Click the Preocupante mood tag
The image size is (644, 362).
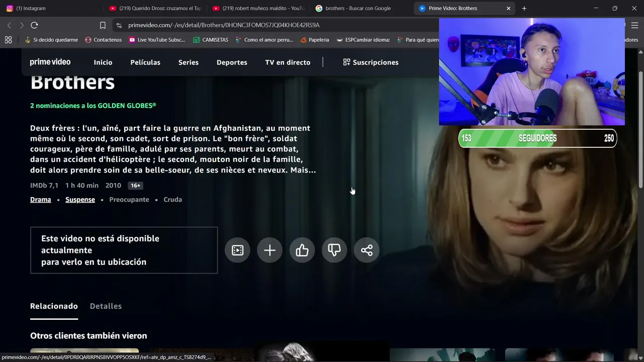click(x=129, y=200)
